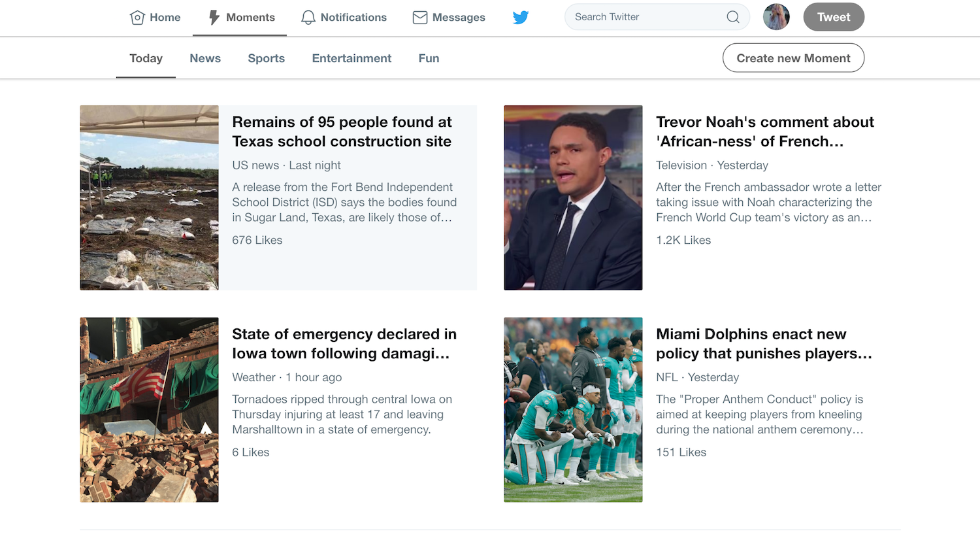Click 'US news · Last night' label
This screenshot has width=980, height=542.
286,165
